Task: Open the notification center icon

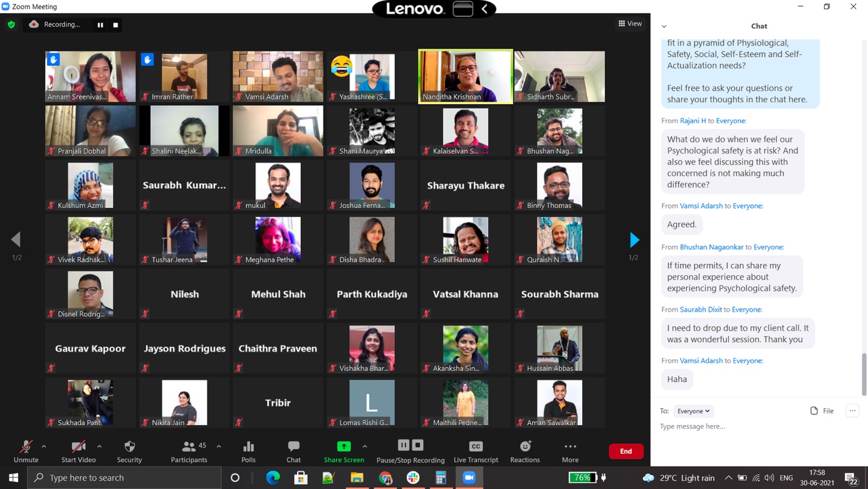Action: (x=851, y=478)
